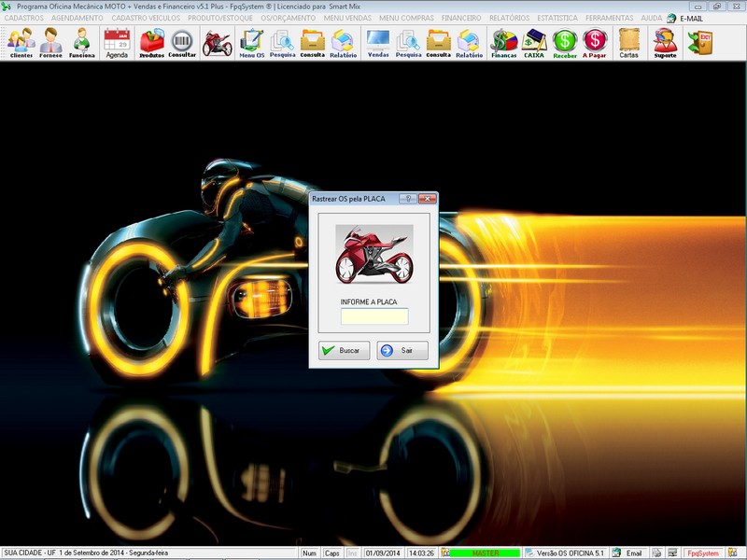Image resolution: width=747 pixels, height=560 pixels.
Task: Click the Email item in the status bar
Action: [627, 553]
